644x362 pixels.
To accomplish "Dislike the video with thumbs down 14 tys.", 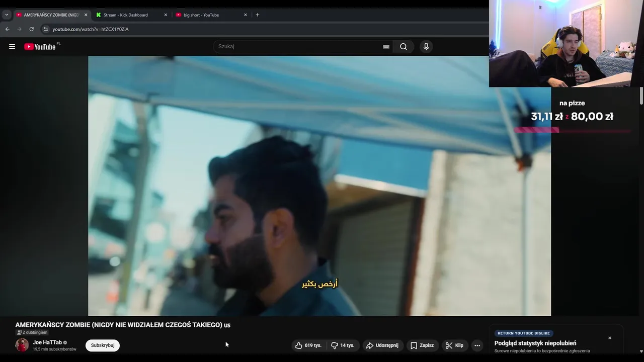I will pyautogui.click(x=343, y=345).
